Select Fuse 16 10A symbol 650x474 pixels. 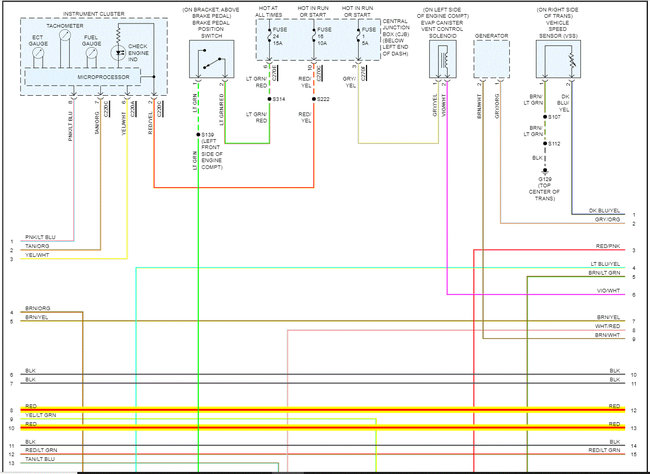click(314, 37)
